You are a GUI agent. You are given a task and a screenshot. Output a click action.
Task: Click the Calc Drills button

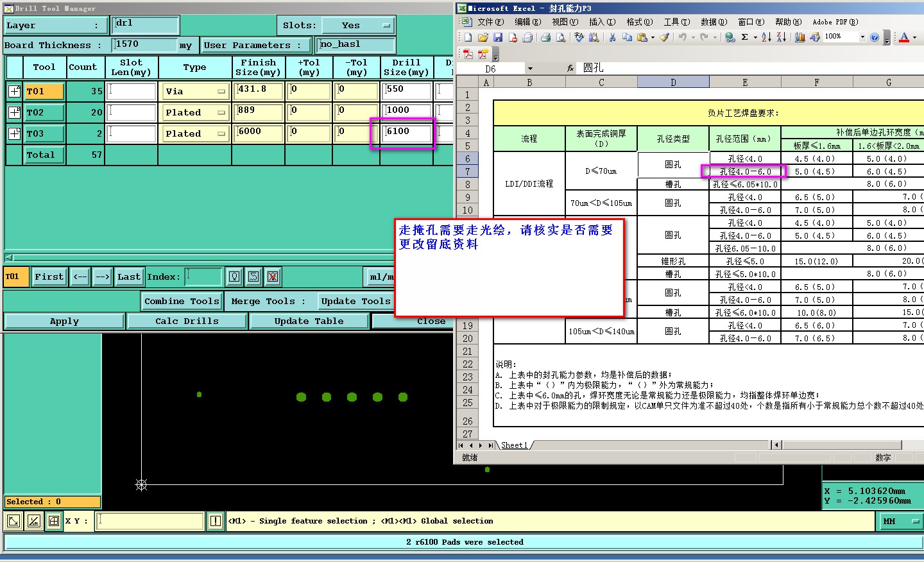[x=187, y=321]
